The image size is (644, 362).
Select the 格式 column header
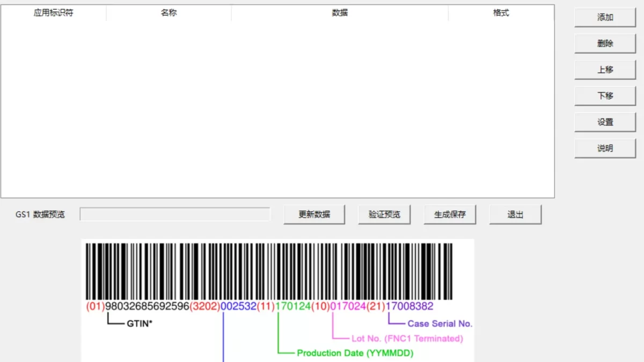(x=501, y=13)
